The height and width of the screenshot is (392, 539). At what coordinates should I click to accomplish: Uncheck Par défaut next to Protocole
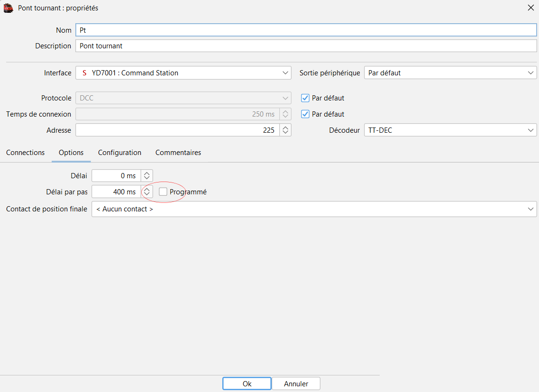(x=305, y=98)
